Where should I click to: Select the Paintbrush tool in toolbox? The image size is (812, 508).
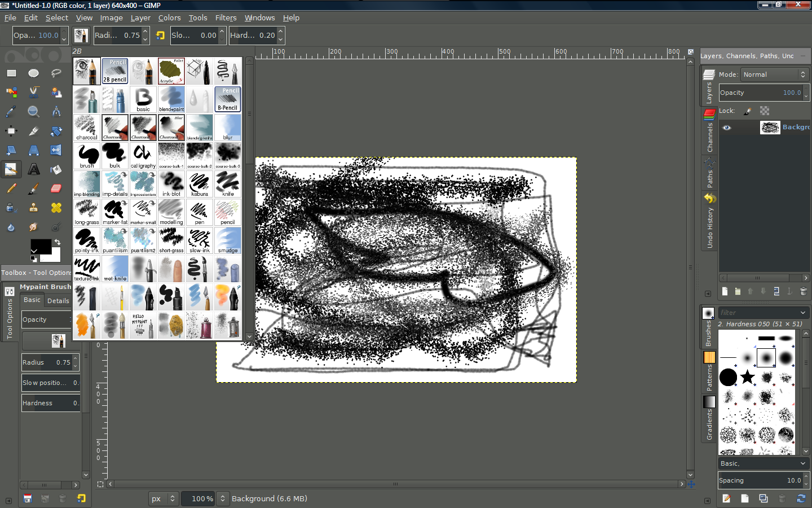coord(34,189)
